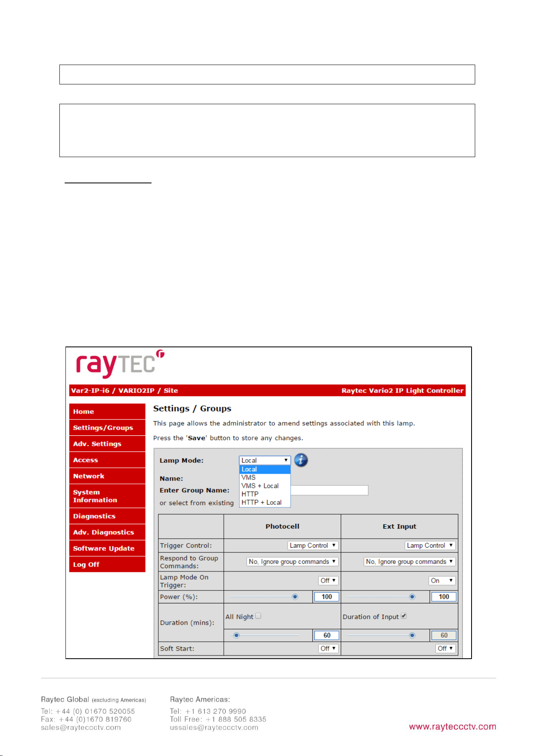Click the Photocell Duration value field

tap(326, 635)
